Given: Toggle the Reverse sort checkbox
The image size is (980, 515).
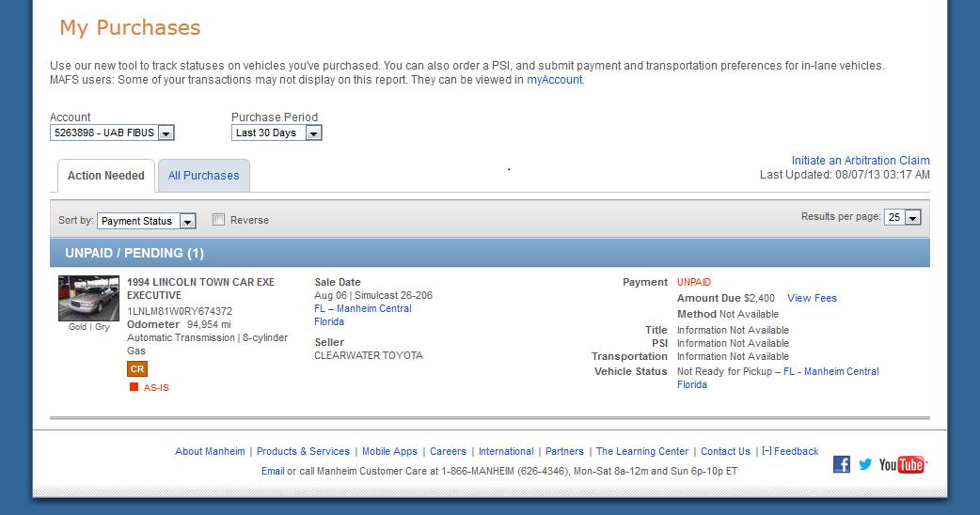Looking at the screenshot, I should 219,220.
